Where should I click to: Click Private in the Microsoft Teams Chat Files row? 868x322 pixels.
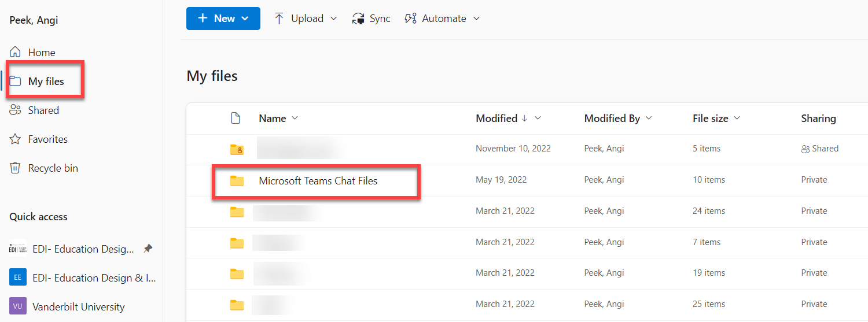point(814,180)
